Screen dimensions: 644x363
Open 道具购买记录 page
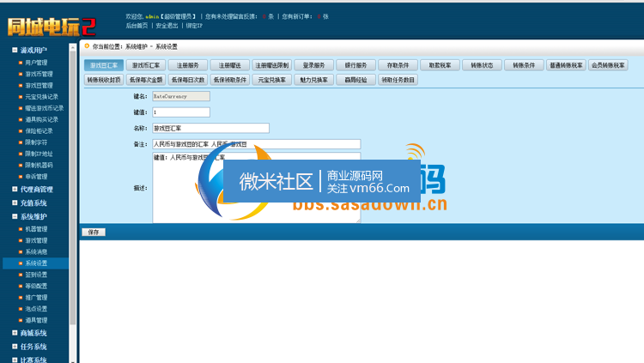point(41,119)
